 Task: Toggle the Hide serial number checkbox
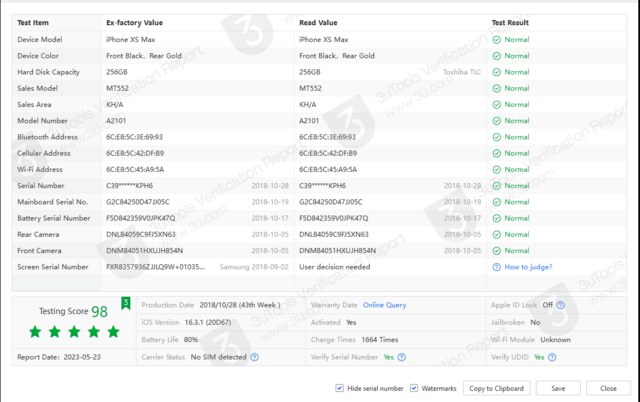coord(339,388)
